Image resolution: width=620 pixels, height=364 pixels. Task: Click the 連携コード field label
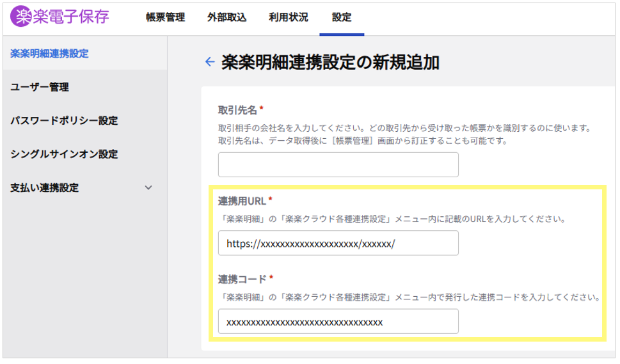(242, 279)
